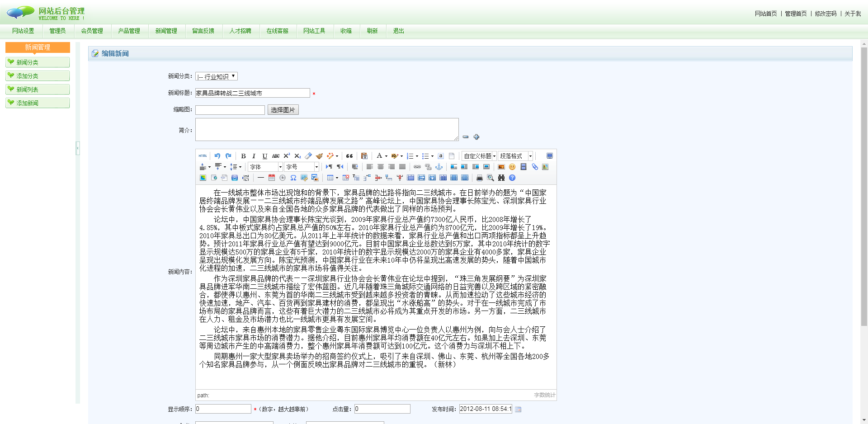Apply strikethrough ABC formatting

click(x=276, y=156)
